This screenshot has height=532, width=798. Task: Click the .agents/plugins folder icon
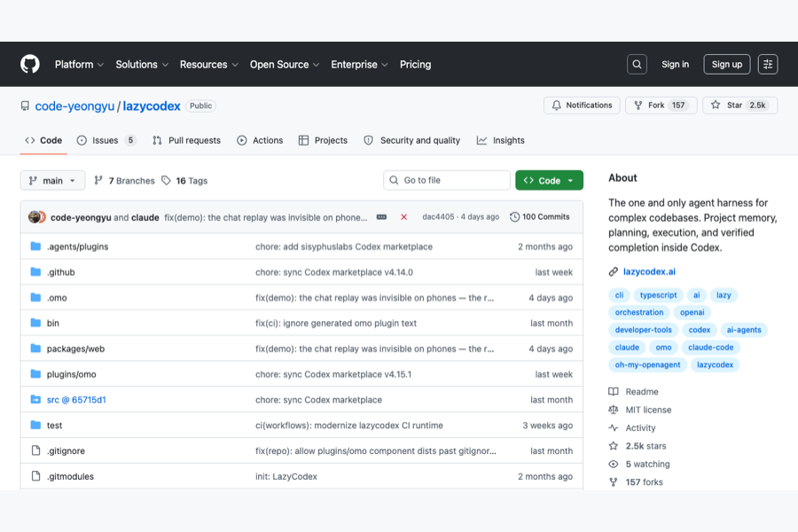(x=35, y=246)
